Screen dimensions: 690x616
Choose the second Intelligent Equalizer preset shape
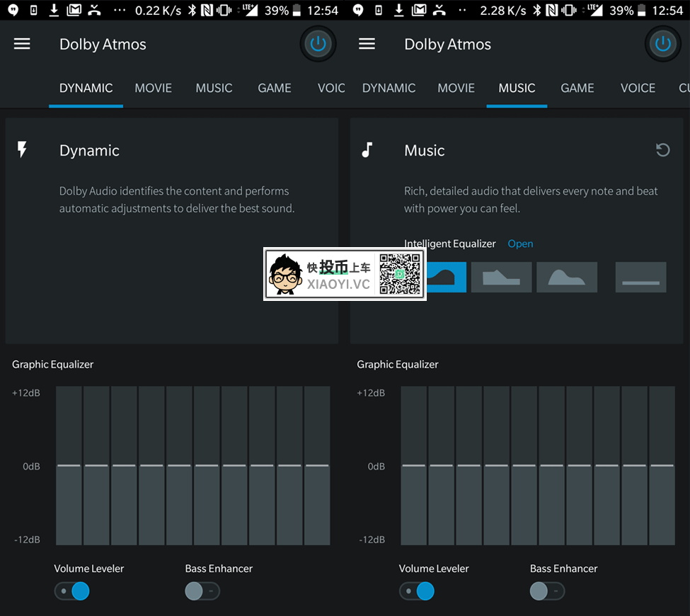(x=501, y=277)
